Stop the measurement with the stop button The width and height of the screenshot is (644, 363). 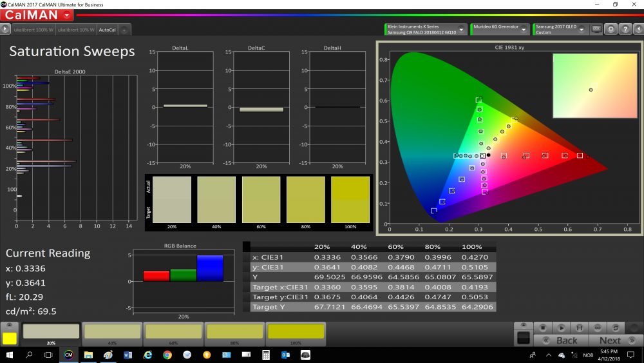pyautogui.click(x=543, y=328)
